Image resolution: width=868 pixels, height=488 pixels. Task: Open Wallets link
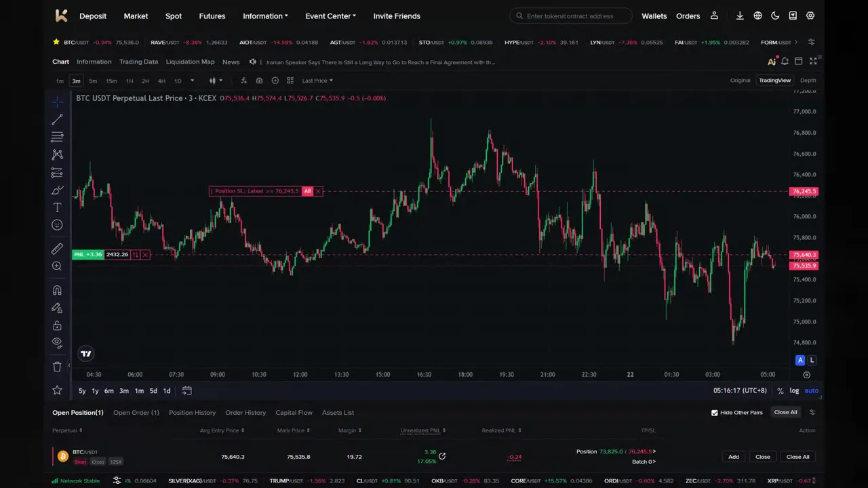654,16
